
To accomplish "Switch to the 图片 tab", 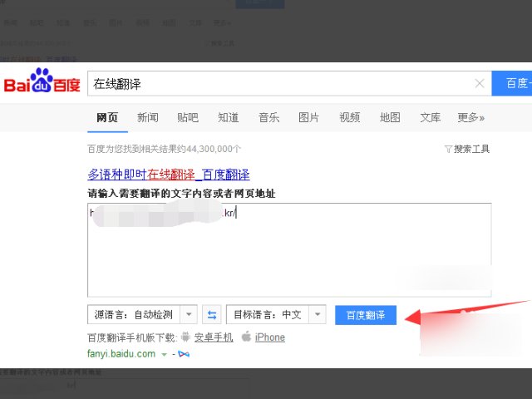I will [308, 118].
